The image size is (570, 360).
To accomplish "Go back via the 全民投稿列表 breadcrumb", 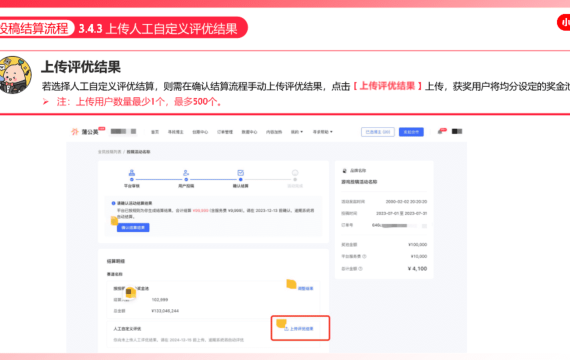I will (x=109, y=152).
